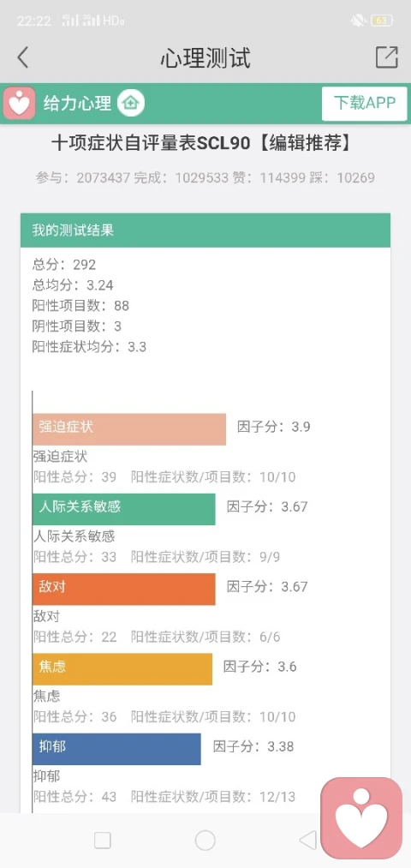Select the orange 敌对 bar
The height and width of the screenshot is (868, 411).
(124, 589)
